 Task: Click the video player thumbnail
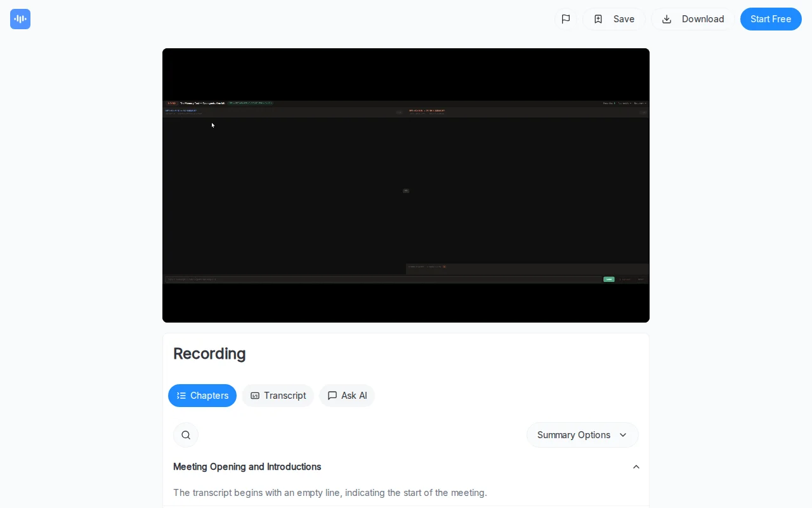coord(406,185)
